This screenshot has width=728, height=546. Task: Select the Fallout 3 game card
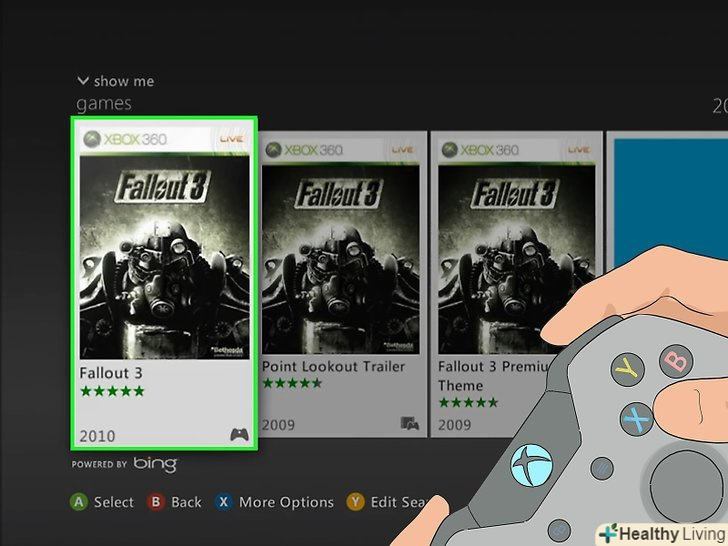(x=164, y=283)
